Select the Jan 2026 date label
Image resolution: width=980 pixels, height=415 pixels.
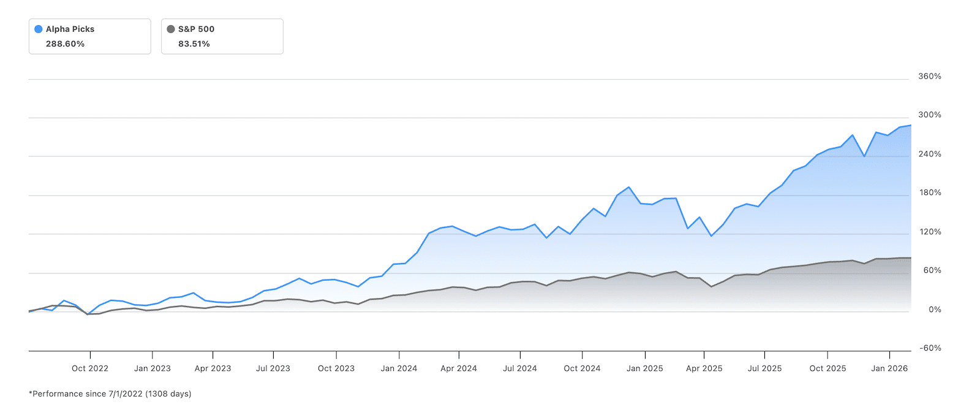[889, 368]
